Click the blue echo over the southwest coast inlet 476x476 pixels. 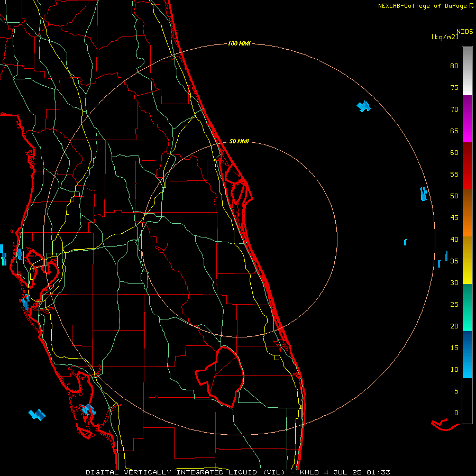point(89,410)
